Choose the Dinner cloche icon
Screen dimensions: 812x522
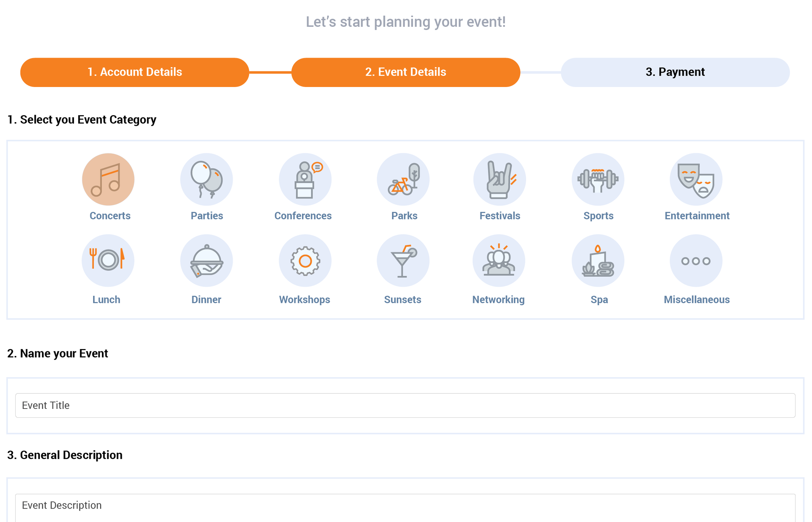(206, 260)
